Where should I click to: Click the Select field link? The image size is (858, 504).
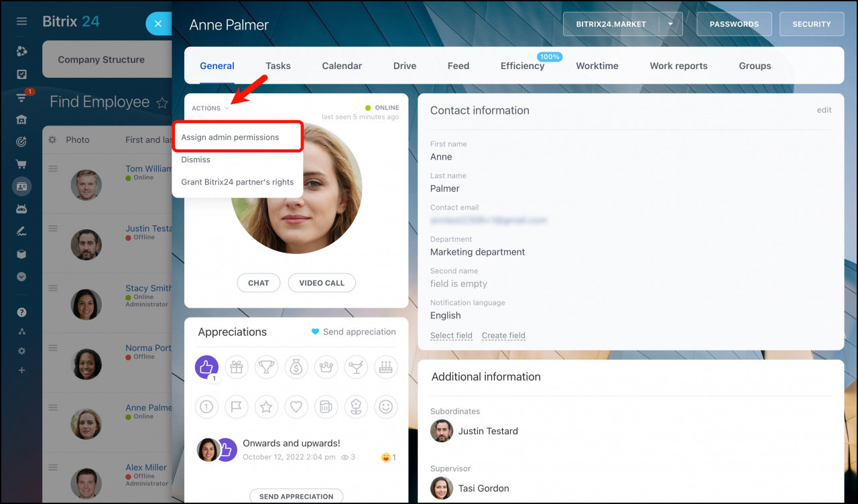click(x=451, y=336)
